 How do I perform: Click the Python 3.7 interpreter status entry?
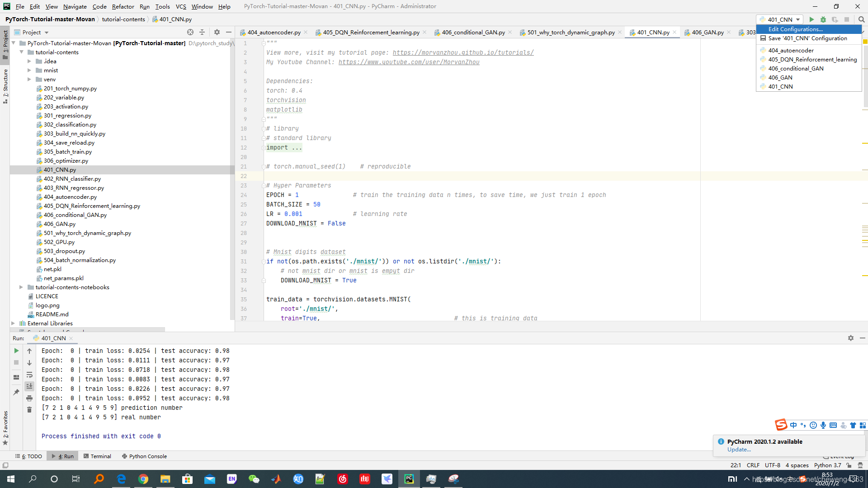click(827, 465)
